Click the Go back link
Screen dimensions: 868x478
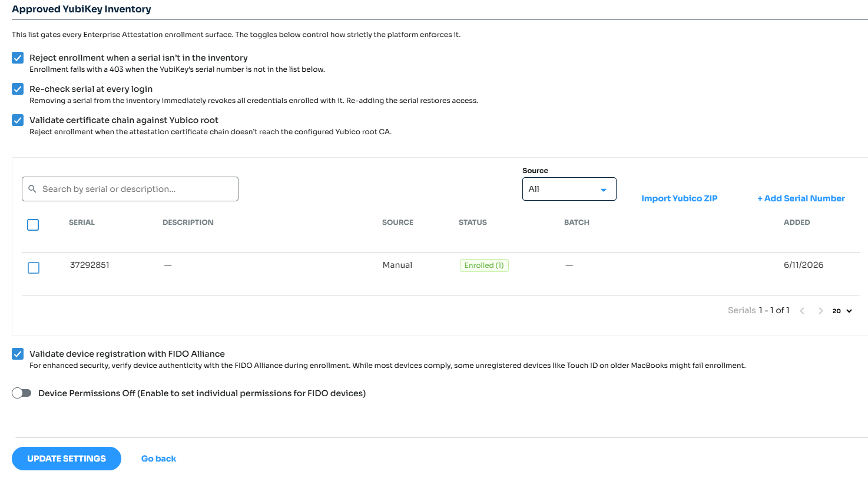click(x=158, y=459)
